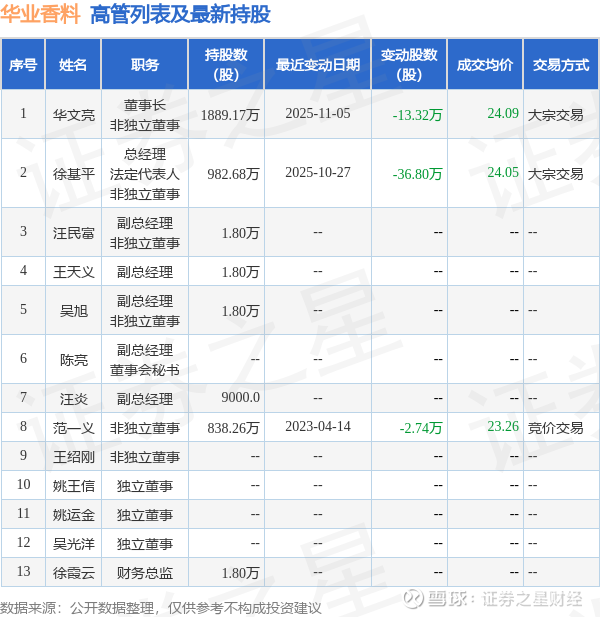Click 范一义's 非独立董事 position cell
600x617 pixels.
pyautogui.click(x=145, y=428)
